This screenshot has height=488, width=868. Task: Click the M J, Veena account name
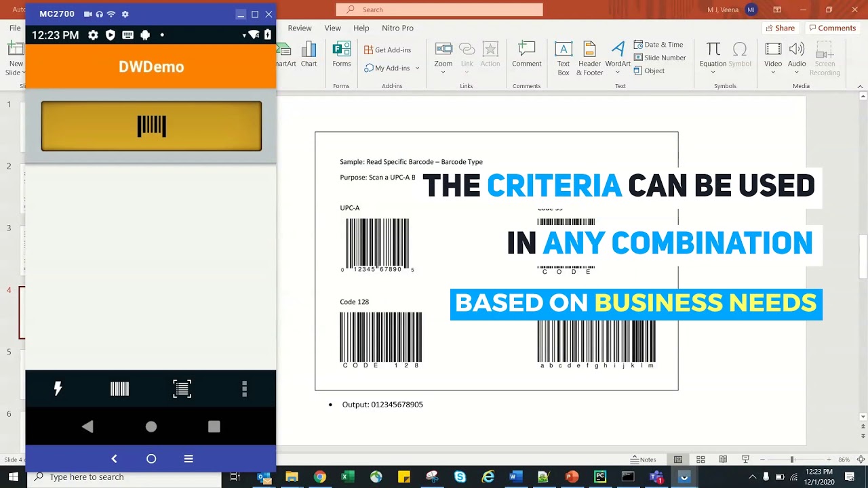pyautogui.click(x=723, y=9)
